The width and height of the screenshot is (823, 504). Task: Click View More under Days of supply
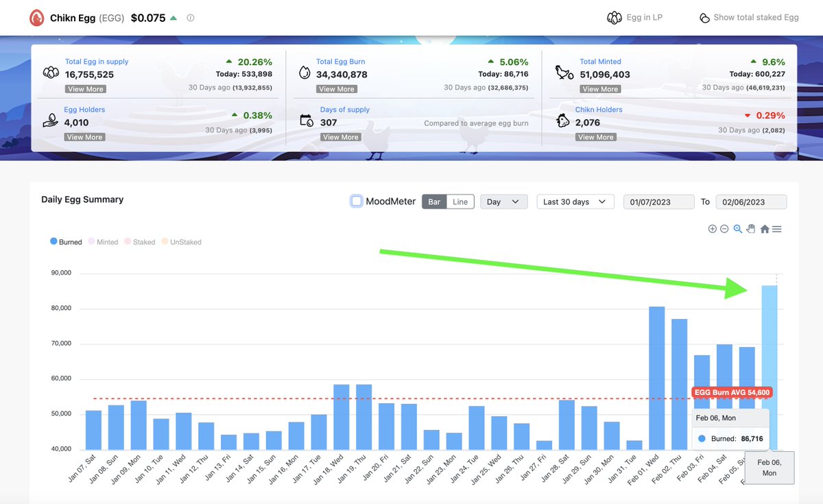[x=341, y=137]
